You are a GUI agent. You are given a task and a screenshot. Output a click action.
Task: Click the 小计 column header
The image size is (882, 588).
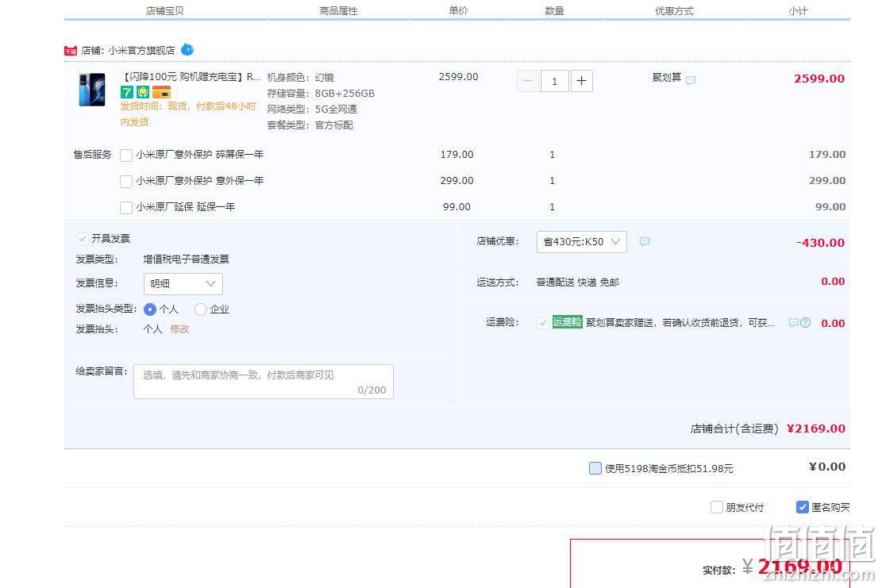point(798,10)
